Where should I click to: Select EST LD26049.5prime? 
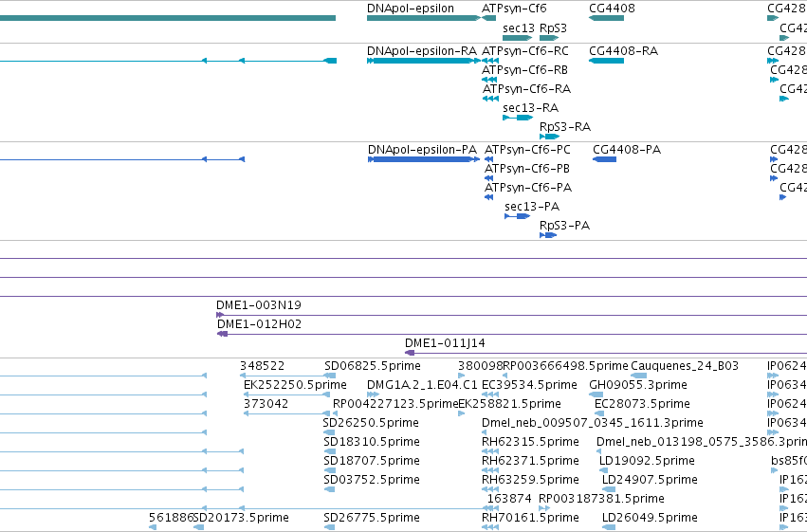(x=650, y=519)
